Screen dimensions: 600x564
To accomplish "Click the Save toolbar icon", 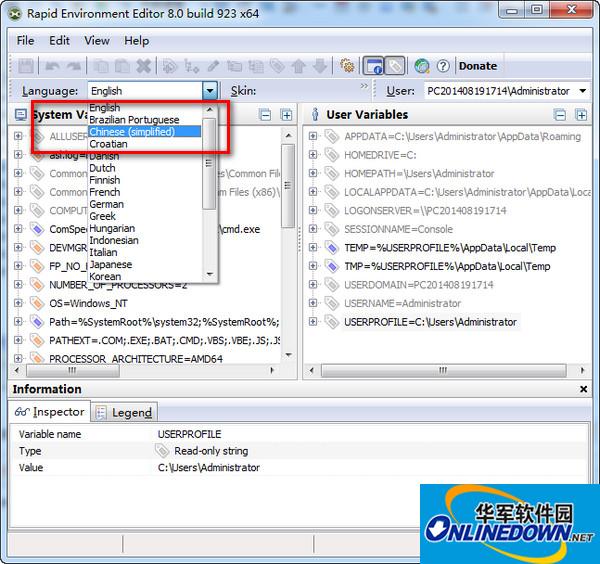I will [26, 66].
